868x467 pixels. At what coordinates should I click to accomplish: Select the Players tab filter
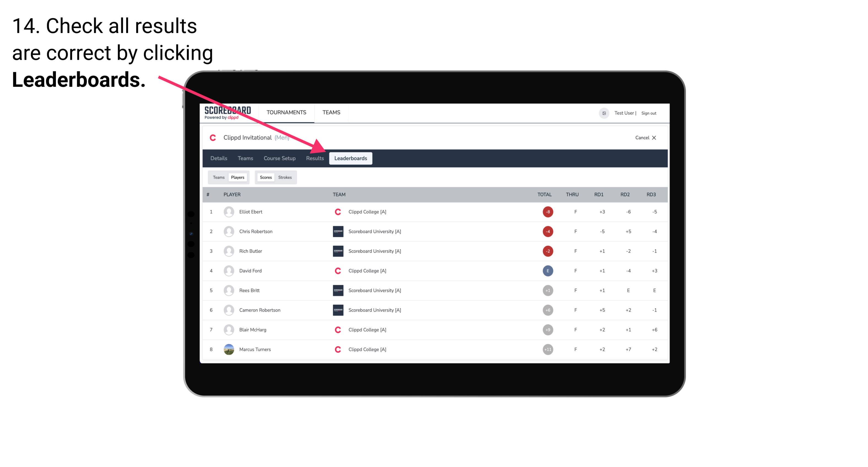[x=237, y=177]
